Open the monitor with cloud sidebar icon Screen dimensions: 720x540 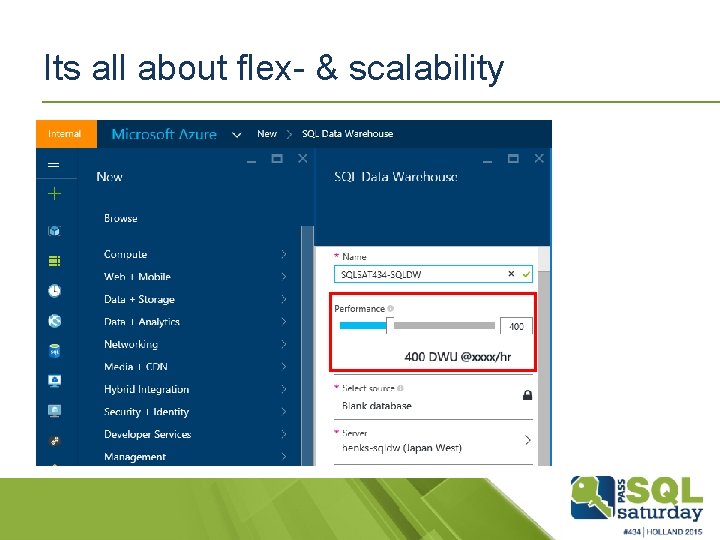54,381
